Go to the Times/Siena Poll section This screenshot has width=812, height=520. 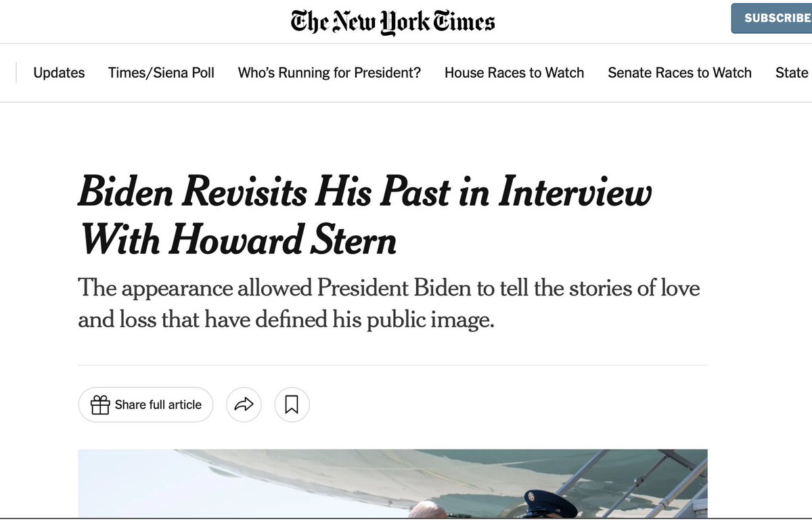[x=161, y=73]
